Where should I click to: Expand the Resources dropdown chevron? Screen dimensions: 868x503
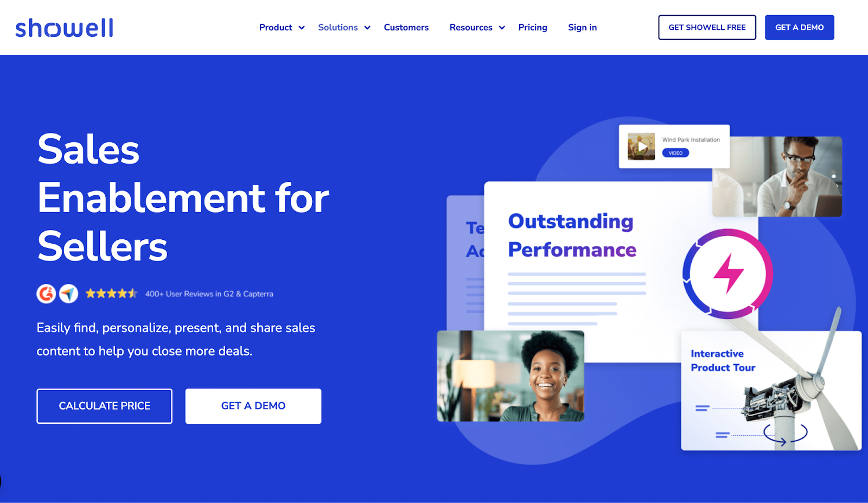(502, 28)
